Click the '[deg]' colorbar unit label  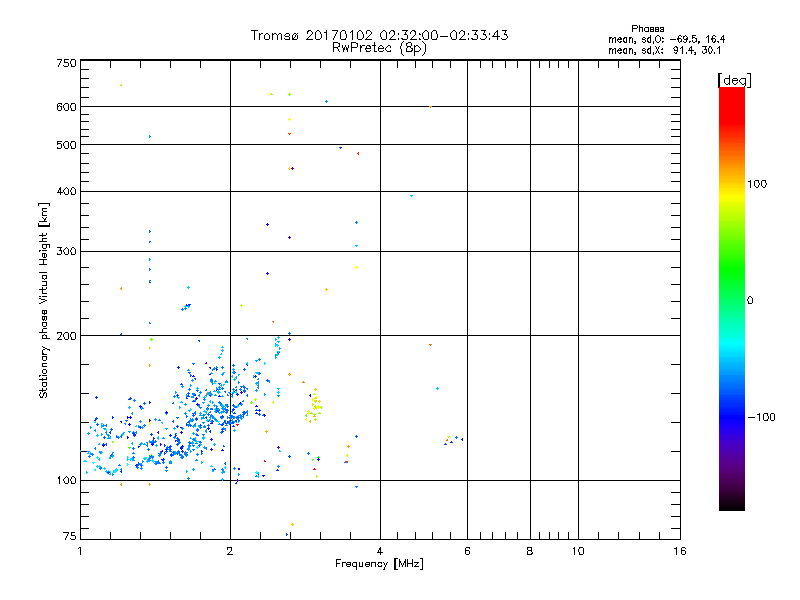coord(734,80)
